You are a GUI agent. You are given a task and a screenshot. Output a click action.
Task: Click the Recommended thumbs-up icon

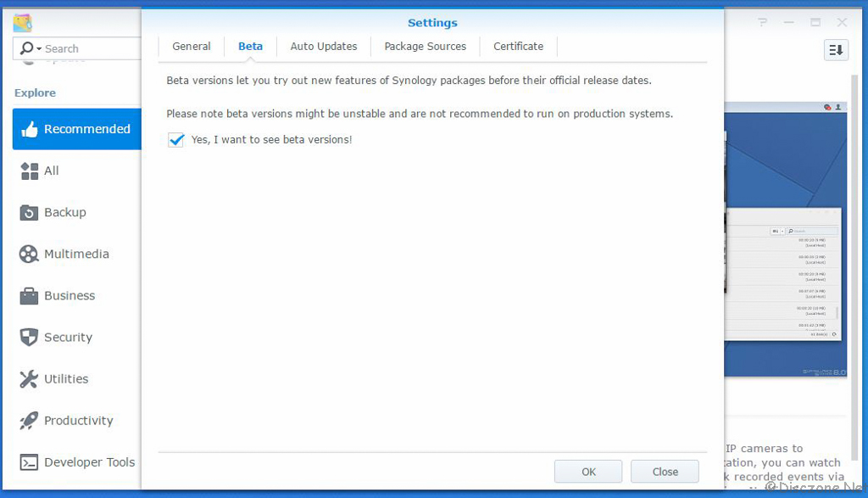[30, 129]
